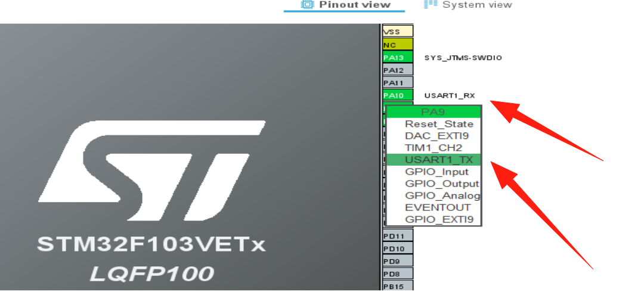Select the PD8 pin

[x=398, y=274]
